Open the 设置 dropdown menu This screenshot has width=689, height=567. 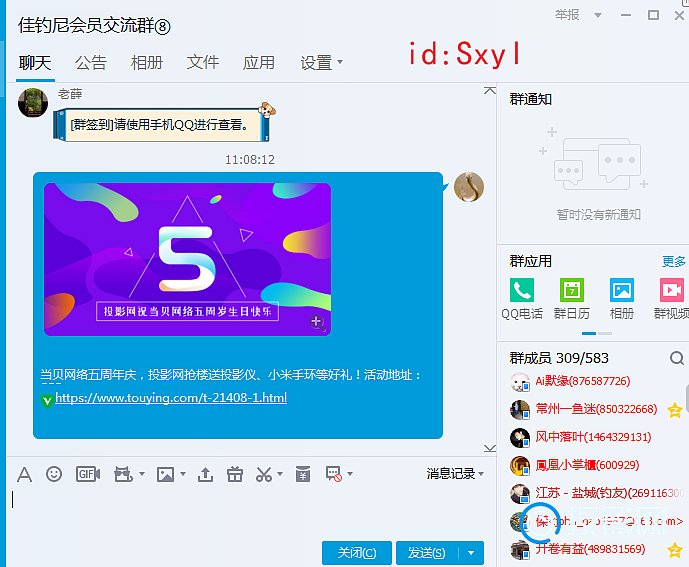point(321,62)
